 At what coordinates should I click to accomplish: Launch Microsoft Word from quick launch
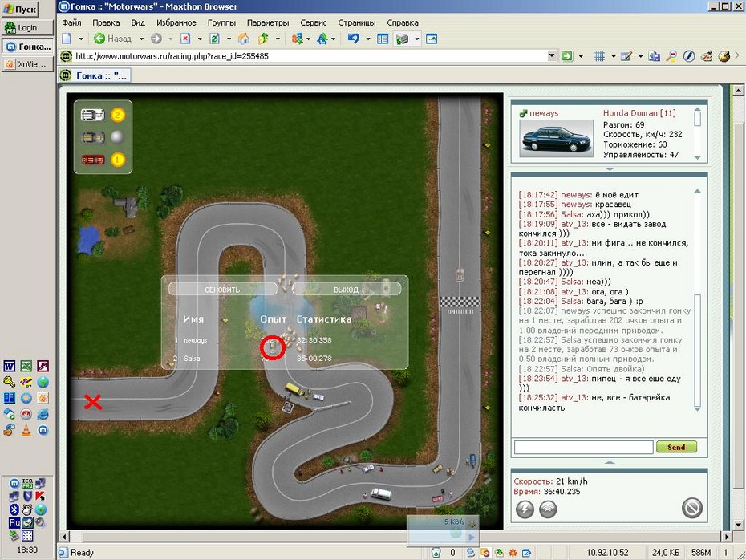click(x=10, y=366)
